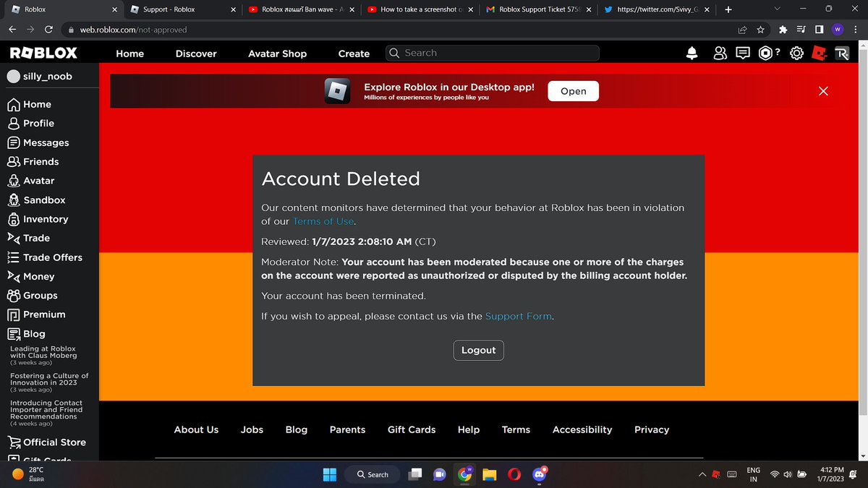This screenshot has width=868, height=488.
Task: Switch to the Discover nav item
Action: [195, 53]
